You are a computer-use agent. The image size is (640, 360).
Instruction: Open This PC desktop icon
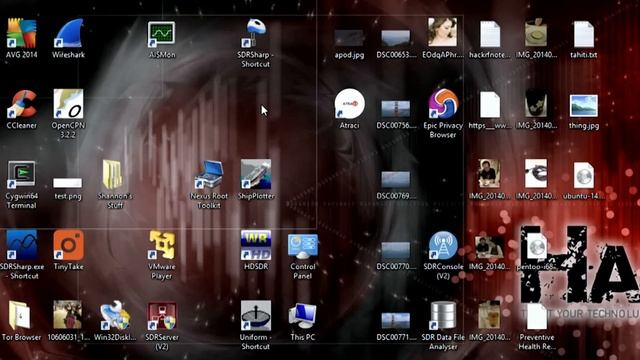click(x=303, y=316)
